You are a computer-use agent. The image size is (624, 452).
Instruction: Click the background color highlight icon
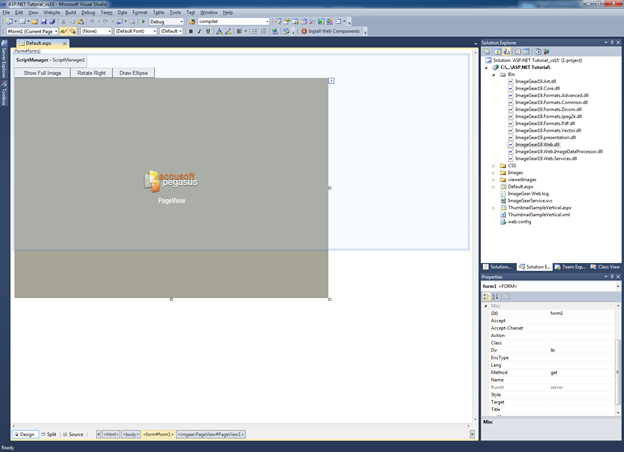(228, 31)
